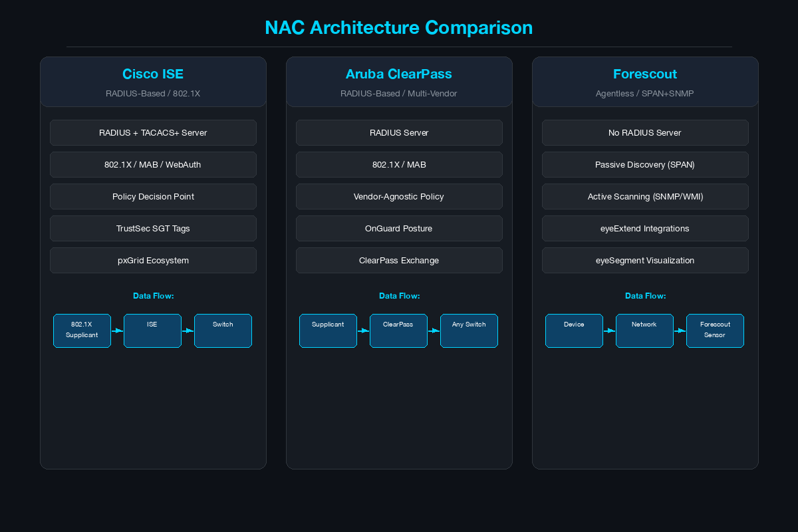This screenshot has height=532, width=798.
Task: Select the eyeSegment Visualization row
Action: click(x=645, y=260)
